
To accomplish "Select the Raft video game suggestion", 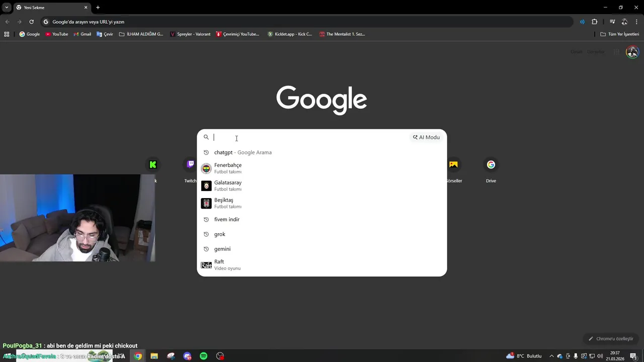I will (321, 265).
